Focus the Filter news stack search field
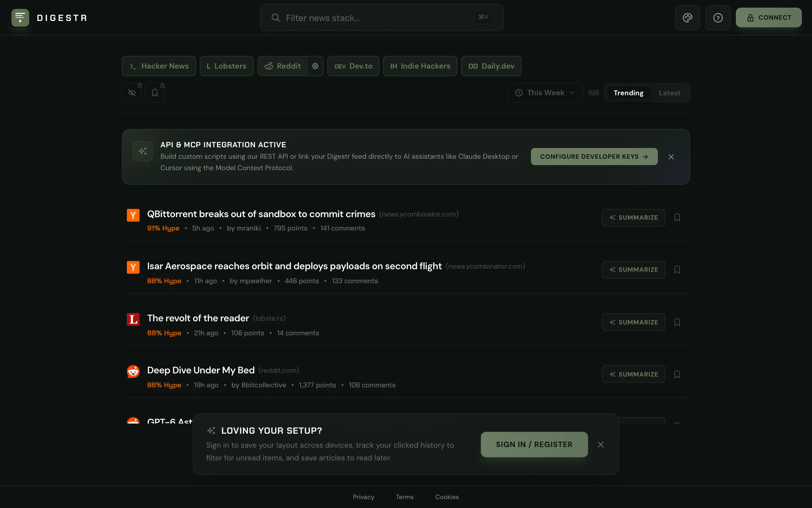The width and height of the screenshot is (812, 508). [x=382, y=18]
